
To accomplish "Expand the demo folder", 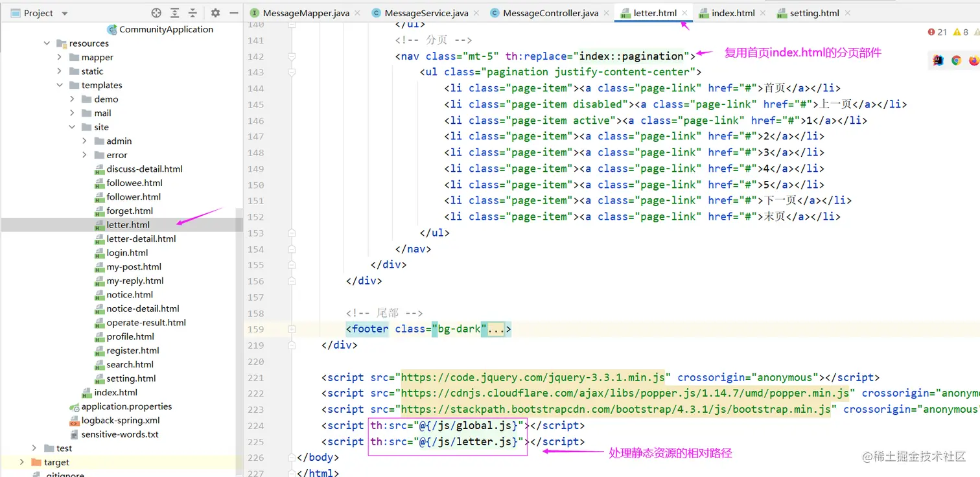I will [72, 99].
